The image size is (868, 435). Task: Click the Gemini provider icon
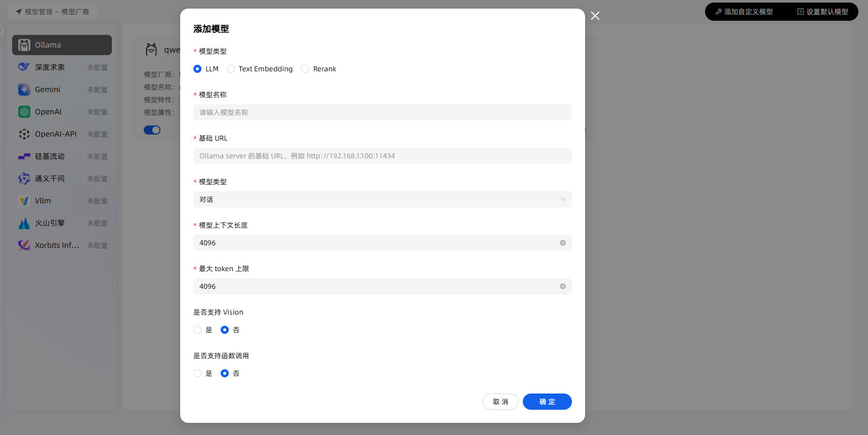(x=24, y=90)
